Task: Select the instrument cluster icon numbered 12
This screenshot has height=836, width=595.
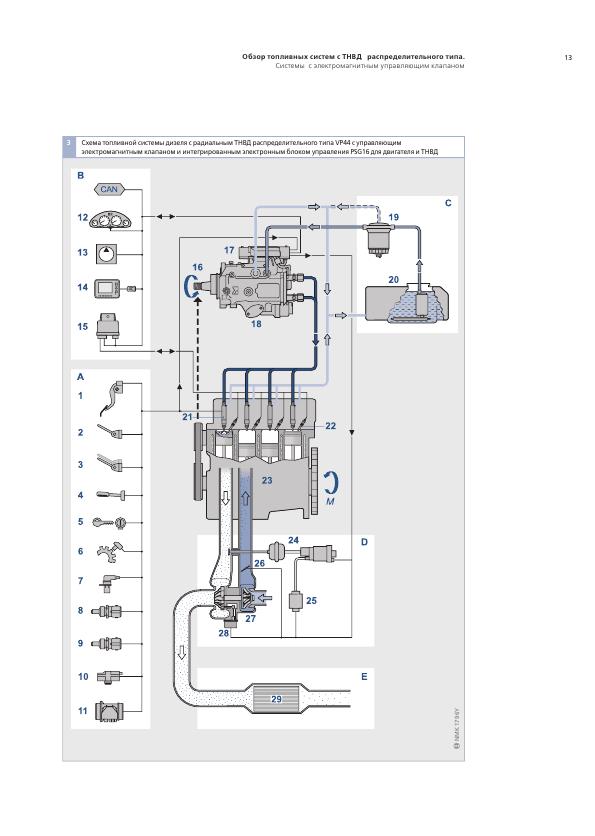Action: pos(110,220)
